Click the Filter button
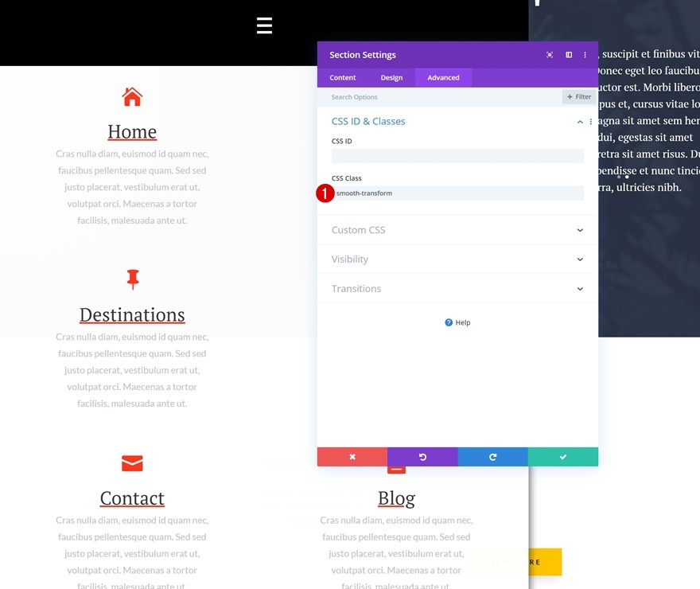This screenshot has width=700, height=589. point(579,97)
